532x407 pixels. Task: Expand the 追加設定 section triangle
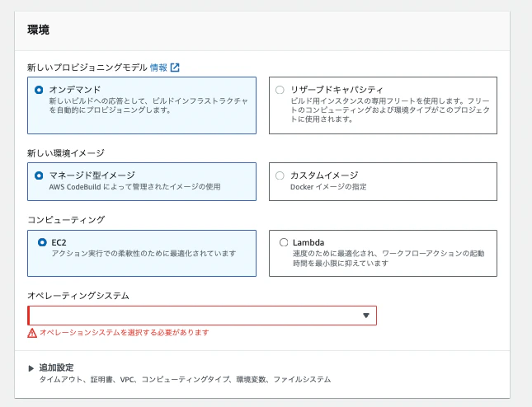pos(31,368)
